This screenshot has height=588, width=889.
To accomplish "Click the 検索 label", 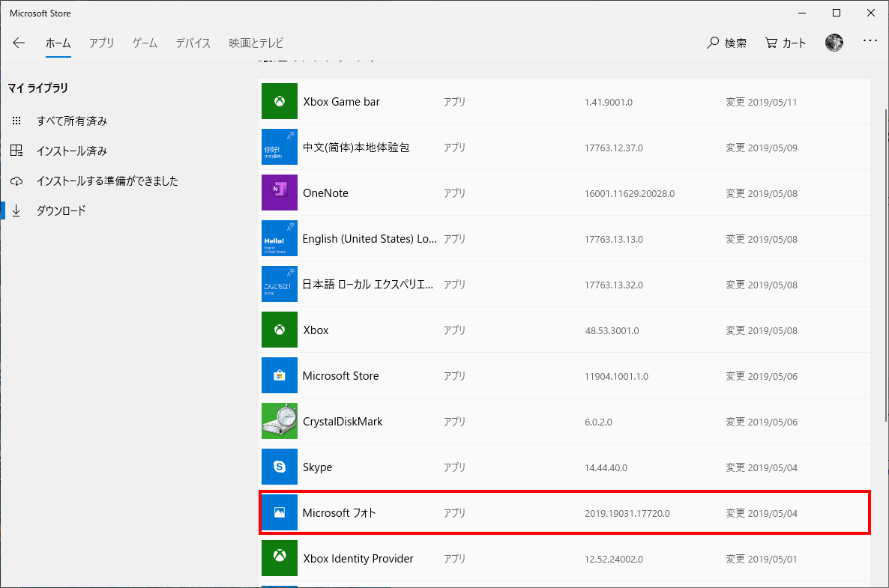I will pos(736,43).
